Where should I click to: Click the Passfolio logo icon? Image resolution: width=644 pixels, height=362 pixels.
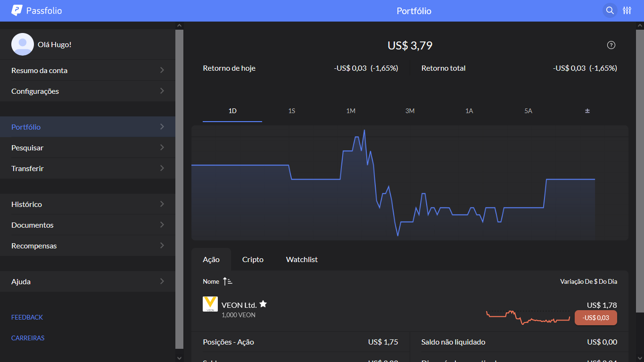[17, 10]
